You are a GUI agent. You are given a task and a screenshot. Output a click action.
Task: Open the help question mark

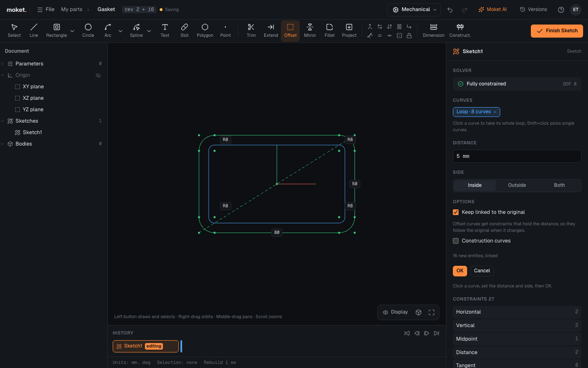(561, 9)
